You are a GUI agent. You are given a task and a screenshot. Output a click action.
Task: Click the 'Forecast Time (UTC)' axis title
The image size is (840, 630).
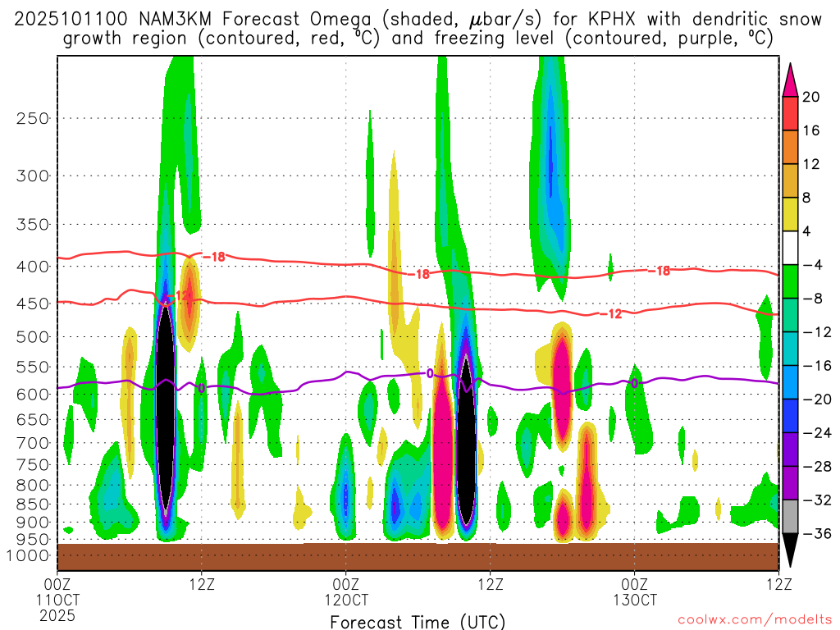(418, 622)
